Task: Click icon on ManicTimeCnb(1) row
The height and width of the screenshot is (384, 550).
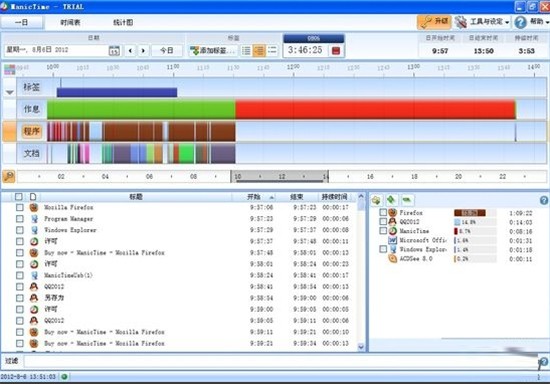Action: pos(34,275)
